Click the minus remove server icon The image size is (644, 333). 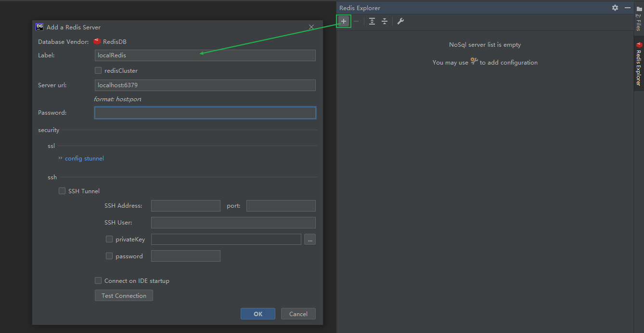pos(356,21)
